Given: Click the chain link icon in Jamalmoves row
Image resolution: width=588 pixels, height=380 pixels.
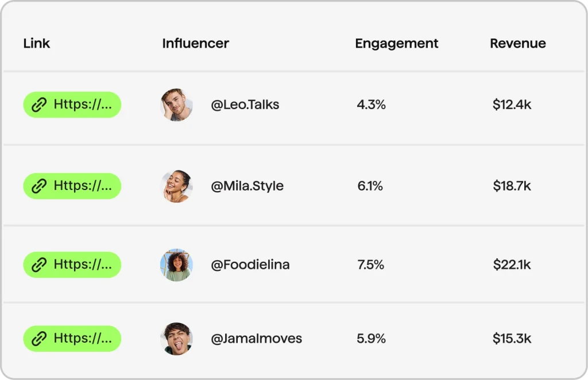Looking at the screenshot, I should (x=39, y=339).
